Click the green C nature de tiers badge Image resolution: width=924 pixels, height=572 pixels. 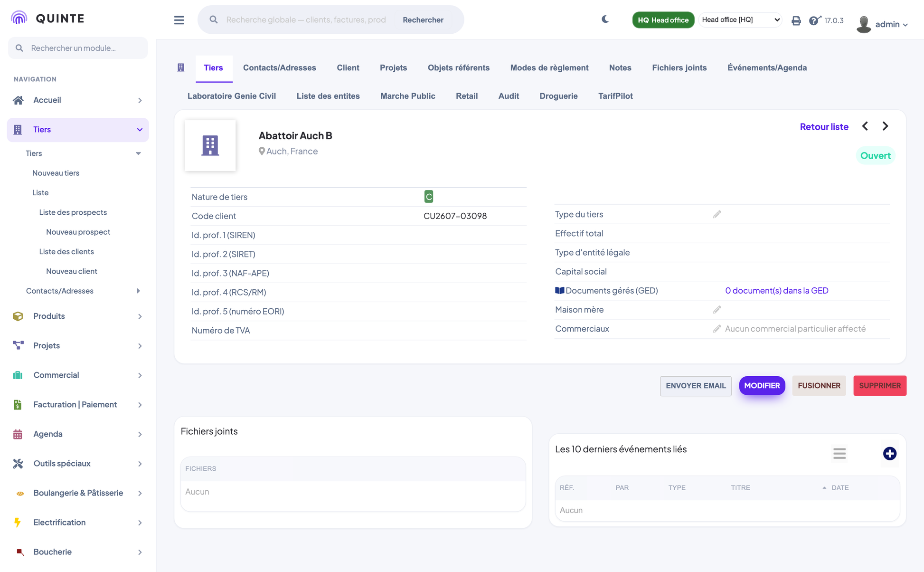tap(429, 197)
